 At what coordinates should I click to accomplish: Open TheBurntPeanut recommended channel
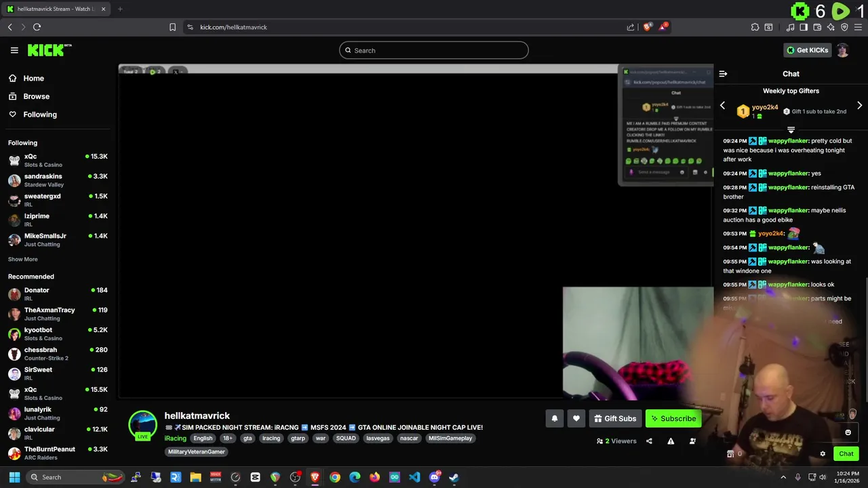click(x=58, y=453)
